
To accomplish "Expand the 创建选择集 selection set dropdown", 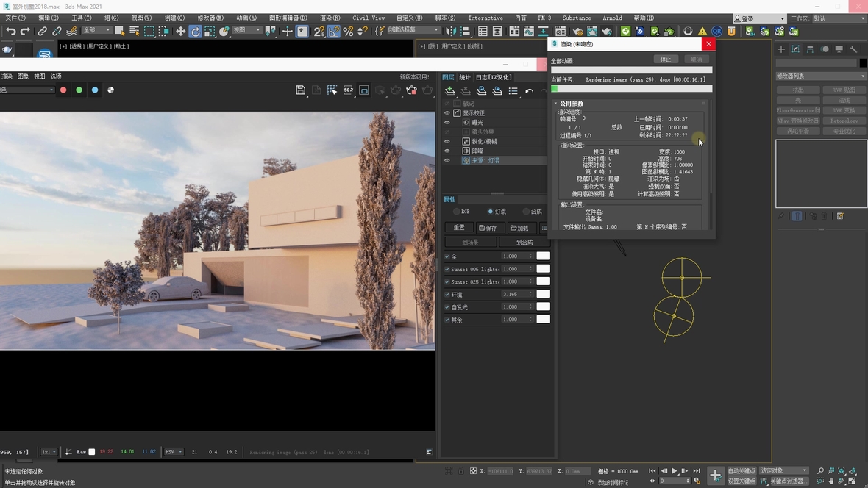I will tap(436, 30).
